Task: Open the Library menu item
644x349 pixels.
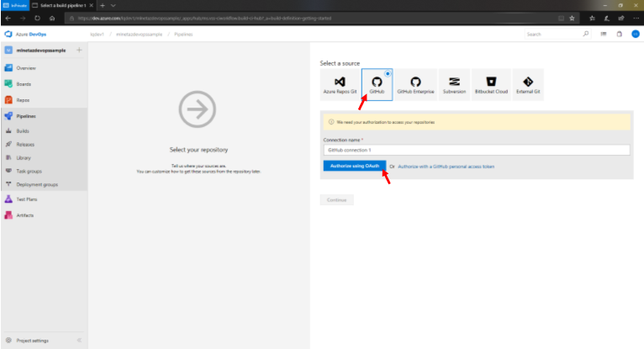Action: click(x=25, y=157)
